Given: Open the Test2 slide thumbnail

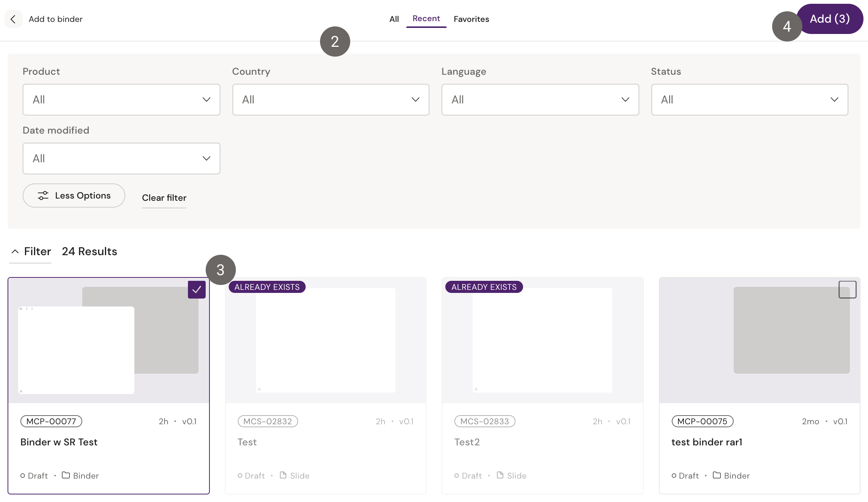Looking at the screenshot, I should [x=542, y=340].
